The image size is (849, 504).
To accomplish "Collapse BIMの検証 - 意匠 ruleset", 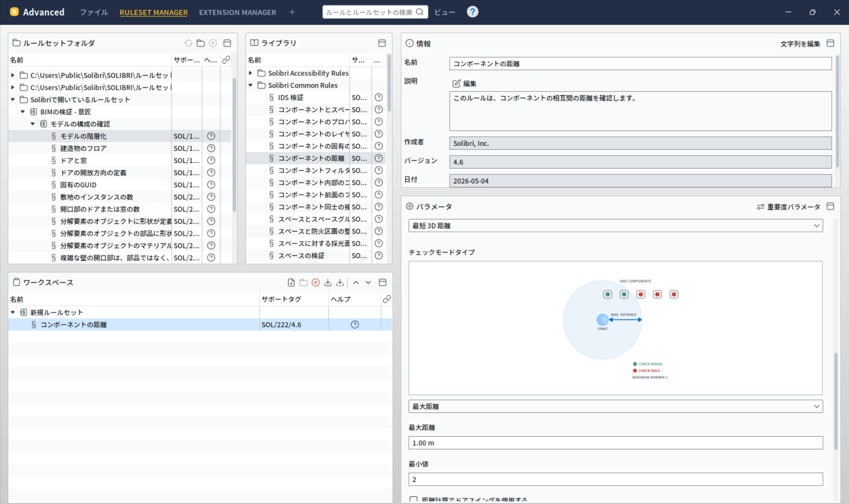I will tap(23, 112).
